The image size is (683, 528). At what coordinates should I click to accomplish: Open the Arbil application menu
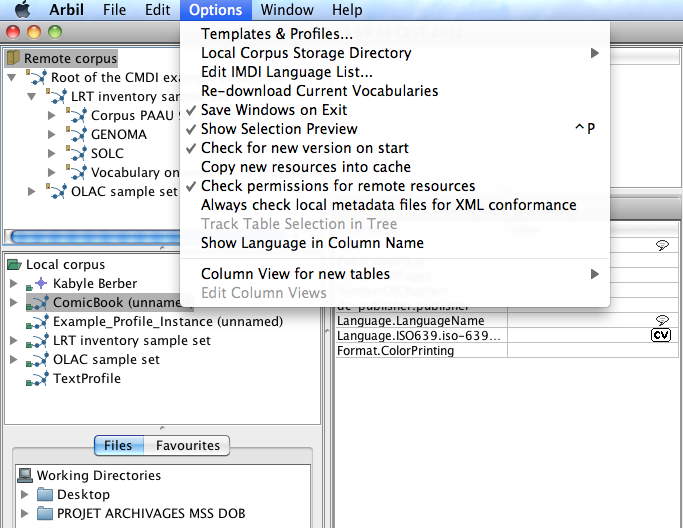(x=66, y=10)
